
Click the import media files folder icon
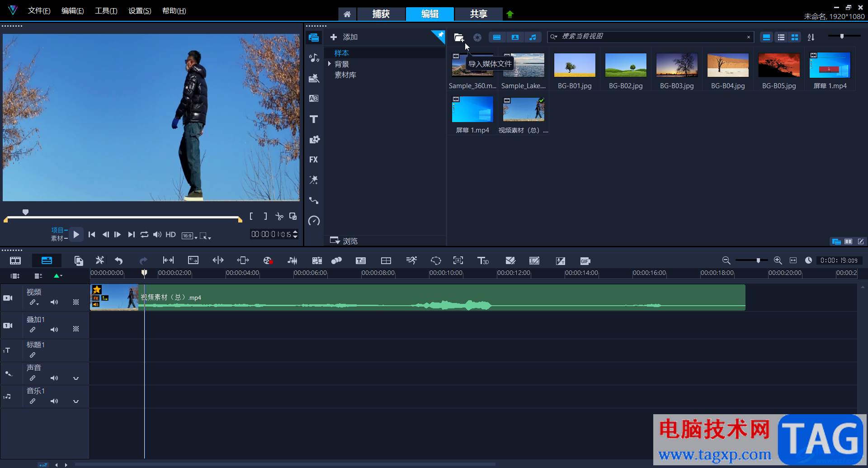pyautogui.click(x=459, y=38)
